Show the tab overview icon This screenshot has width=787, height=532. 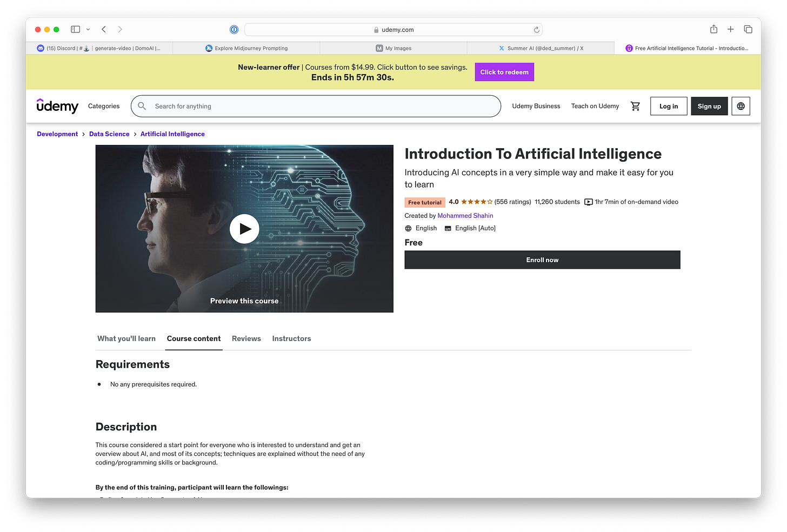click(x=748, y=29)
